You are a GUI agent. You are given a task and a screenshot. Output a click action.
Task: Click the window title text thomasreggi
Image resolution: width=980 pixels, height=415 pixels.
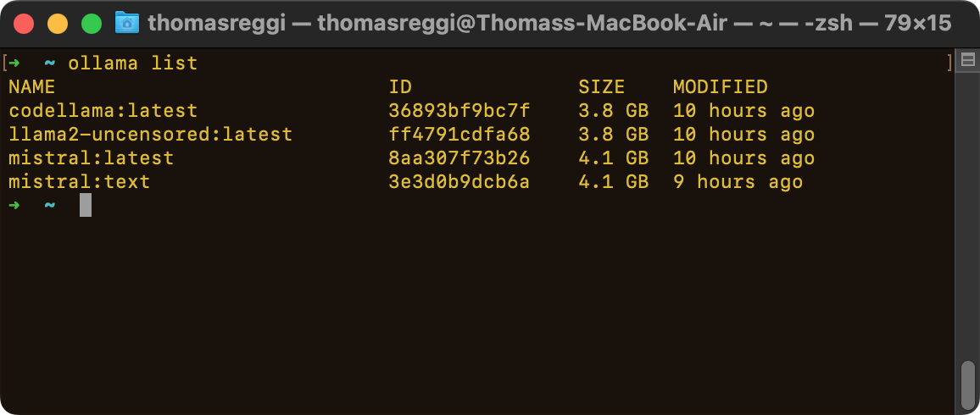point(217,24)
